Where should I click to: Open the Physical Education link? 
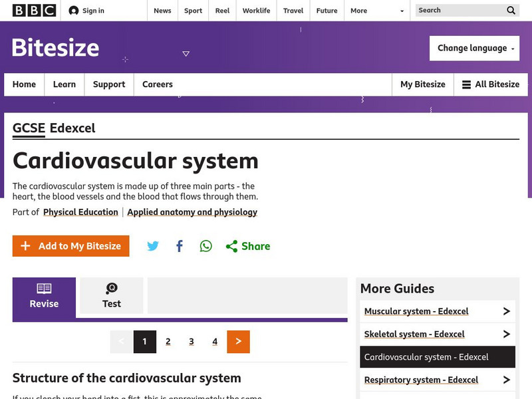(80, 212)
